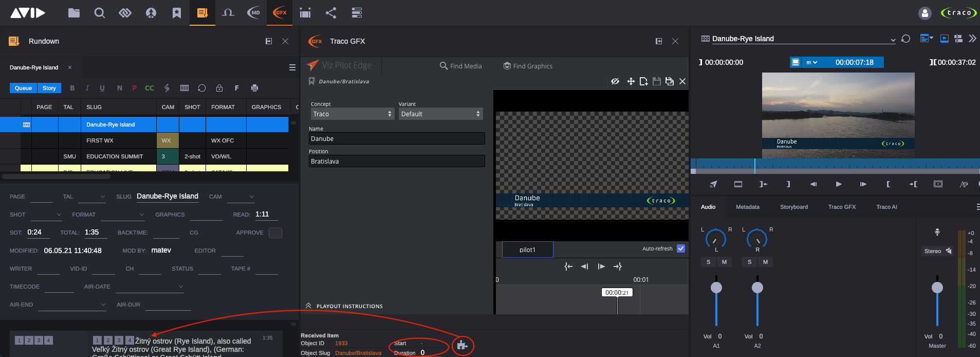Screen dimensions: 980x357
Task: Click the Master volume slider handle
Action: [x=937, y=288]
